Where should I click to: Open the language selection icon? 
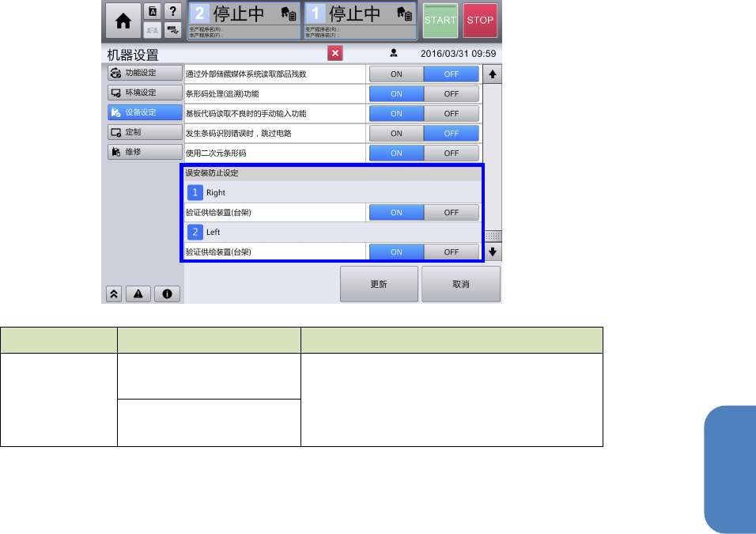153,11
